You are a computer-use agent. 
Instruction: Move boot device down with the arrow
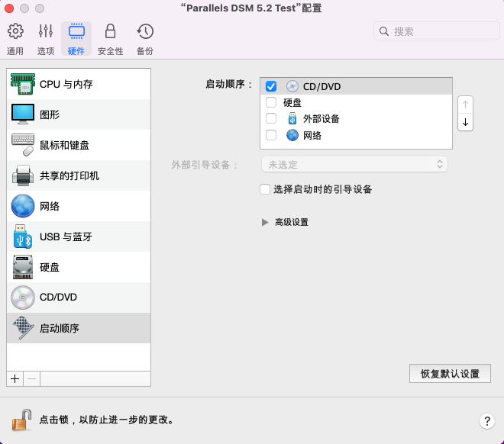tap(465, 122)
